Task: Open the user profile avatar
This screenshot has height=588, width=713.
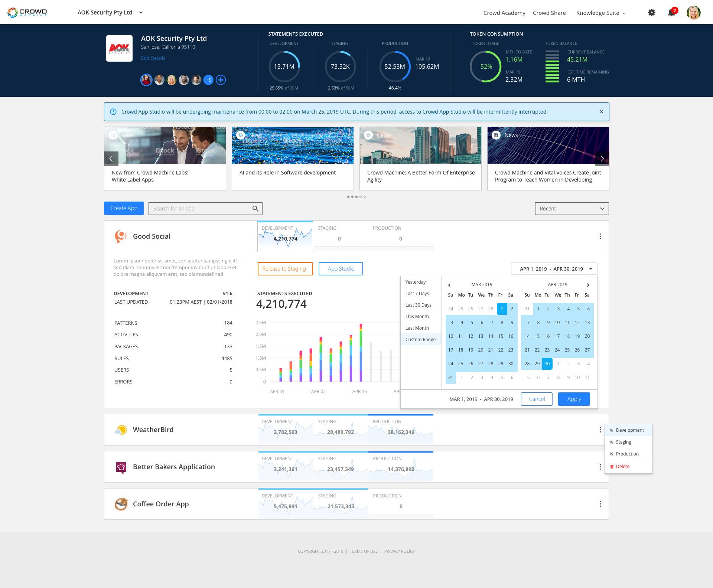Action: pos(693,13)
